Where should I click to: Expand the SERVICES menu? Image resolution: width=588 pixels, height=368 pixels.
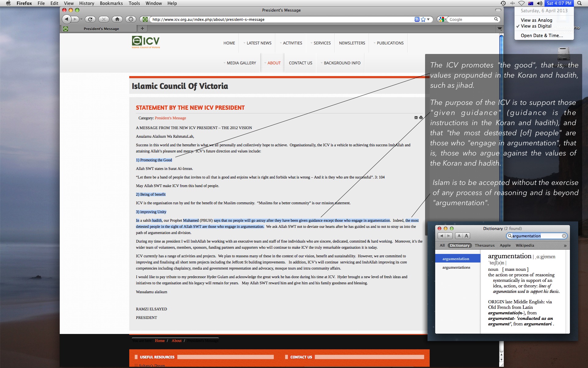point(320,43)
